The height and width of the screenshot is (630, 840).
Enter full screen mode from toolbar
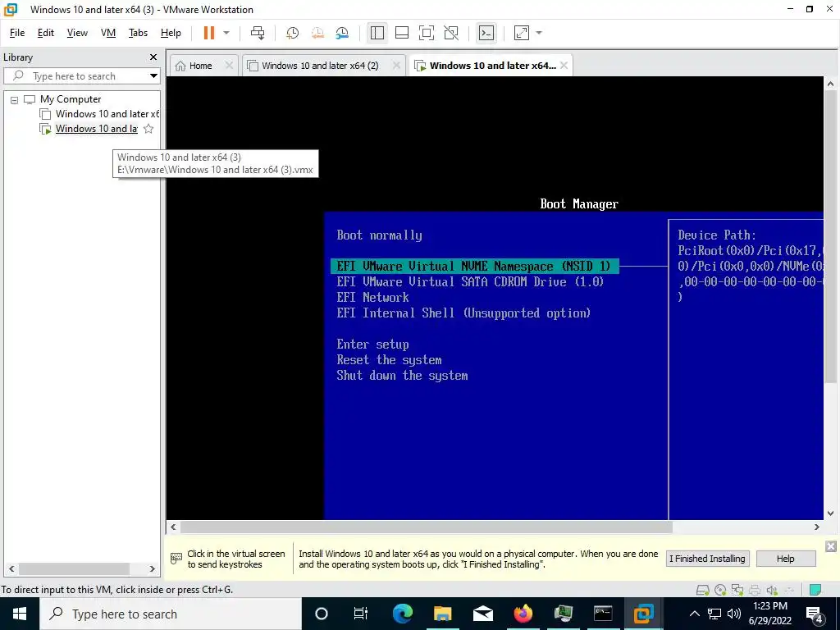click(427, 33)
